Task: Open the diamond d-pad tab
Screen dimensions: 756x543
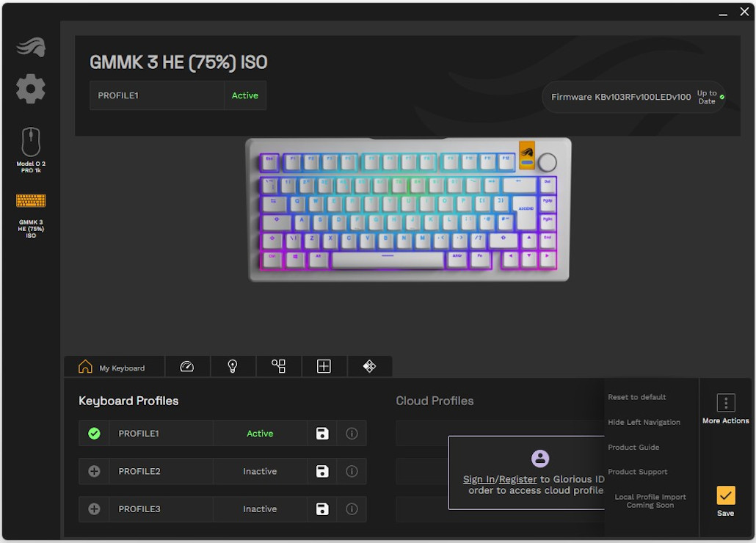Action: [x=369, y=367]
